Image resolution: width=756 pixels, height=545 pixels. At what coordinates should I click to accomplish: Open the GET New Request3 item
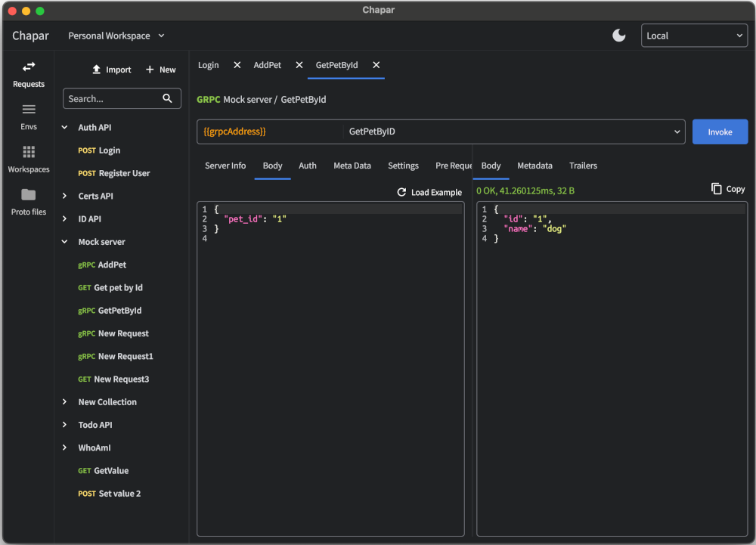point(113,379)
